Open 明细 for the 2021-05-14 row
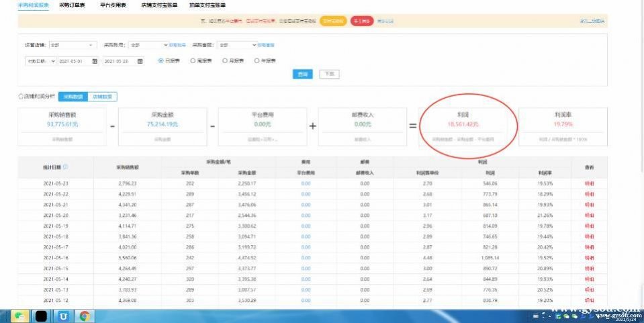The width and height of the screenshot is (644, 323). click(589, 279)
